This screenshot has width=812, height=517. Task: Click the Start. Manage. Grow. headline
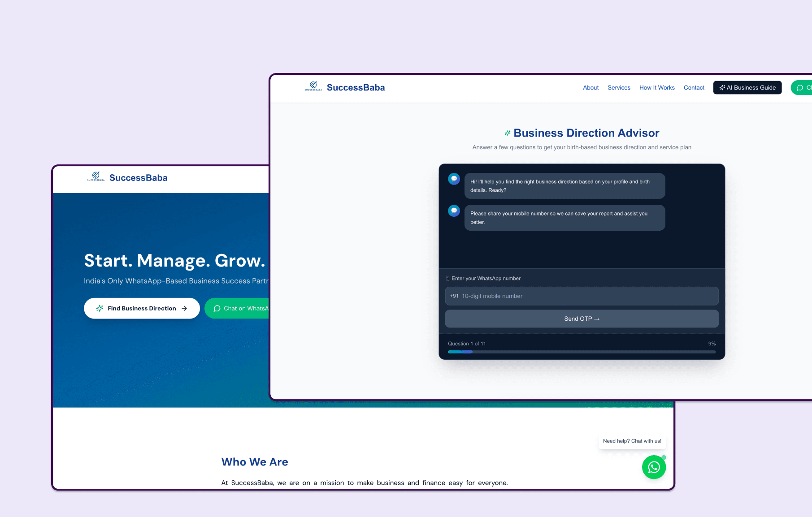[x=174, y=260]
